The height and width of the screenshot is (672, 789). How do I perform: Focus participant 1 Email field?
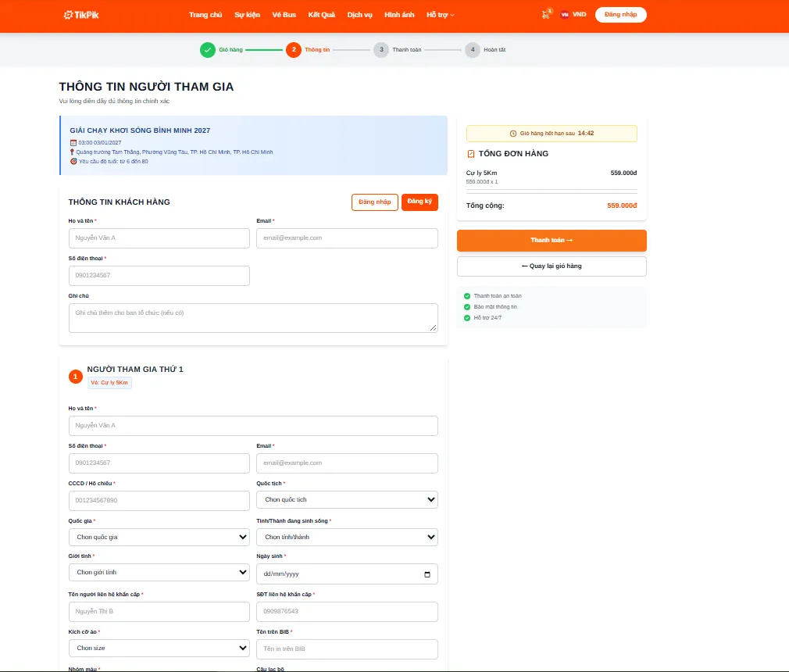(347, 463)
